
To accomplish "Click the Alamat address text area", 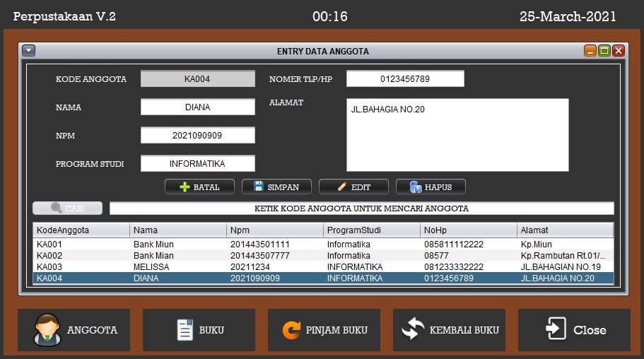I will point(457,135).
